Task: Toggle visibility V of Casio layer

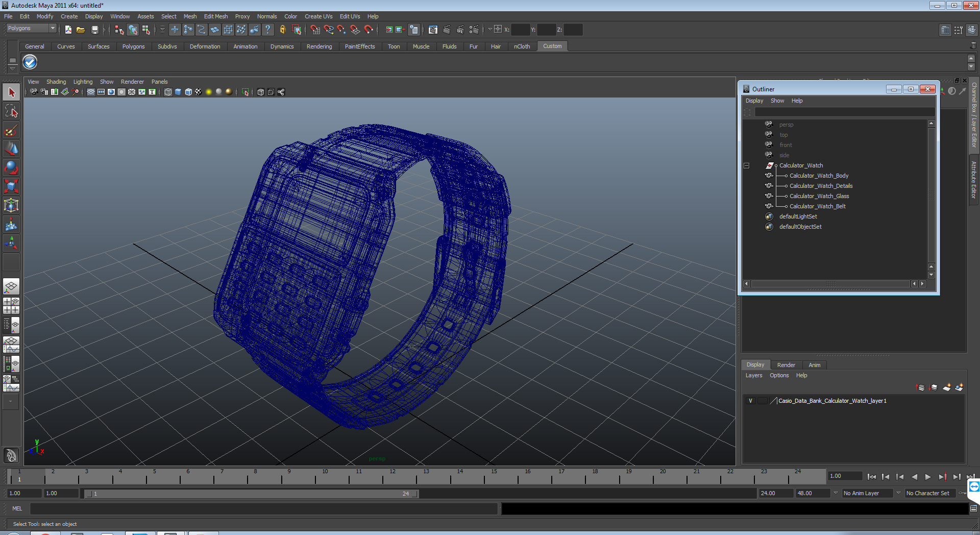Action: click(750, 401)
